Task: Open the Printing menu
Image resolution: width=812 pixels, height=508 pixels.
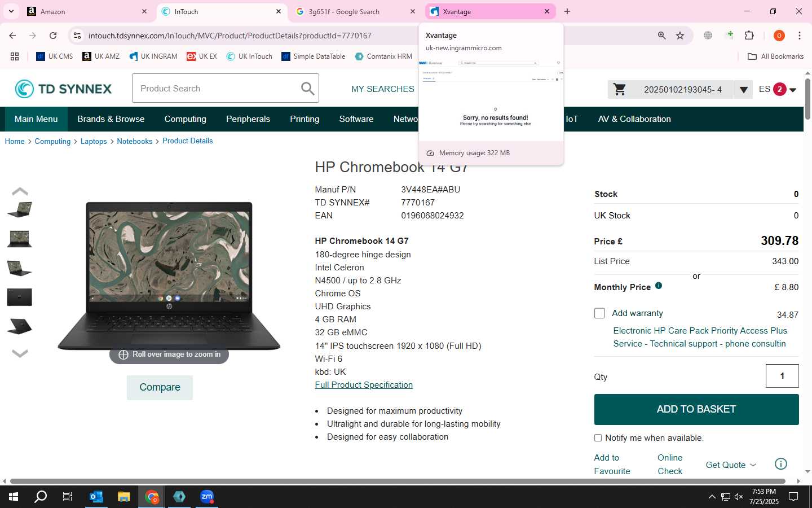Action: (304, 119)
